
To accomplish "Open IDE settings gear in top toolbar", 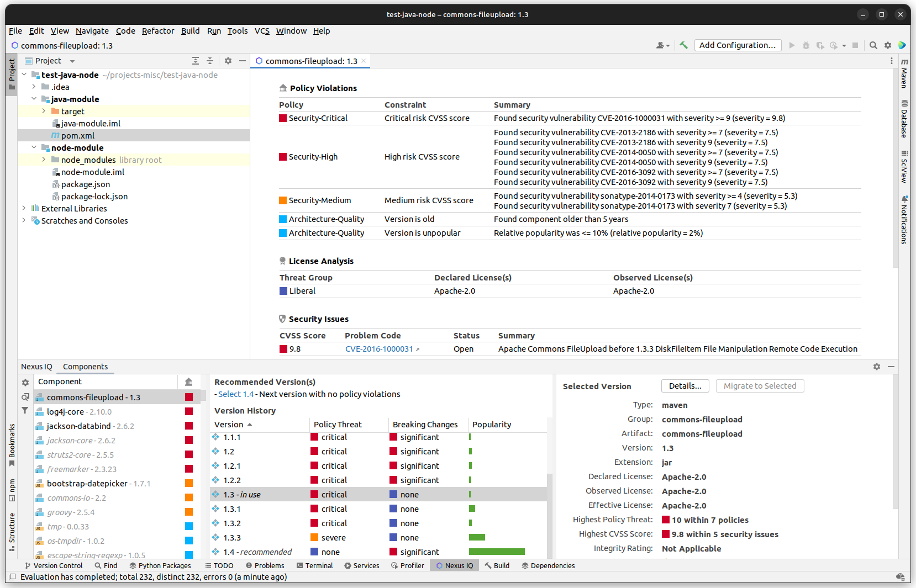I will click(888, 45).
